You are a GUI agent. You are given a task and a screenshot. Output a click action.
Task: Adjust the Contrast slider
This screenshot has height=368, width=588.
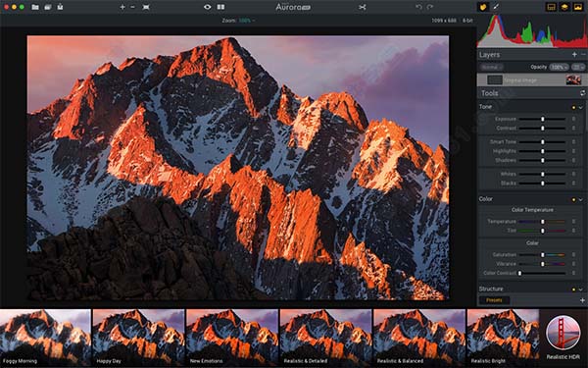point(542,128)
